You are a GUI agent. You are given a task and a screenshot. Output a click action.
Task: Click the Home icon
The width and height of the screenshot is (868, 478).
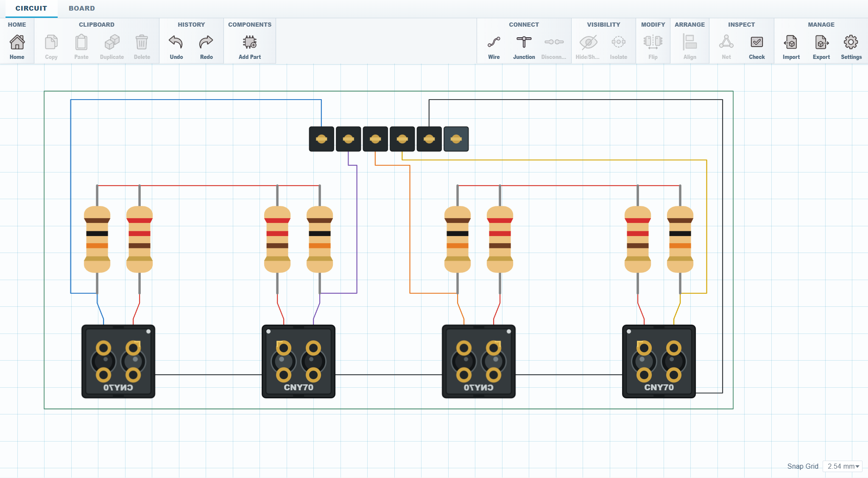tap(17, 42)
